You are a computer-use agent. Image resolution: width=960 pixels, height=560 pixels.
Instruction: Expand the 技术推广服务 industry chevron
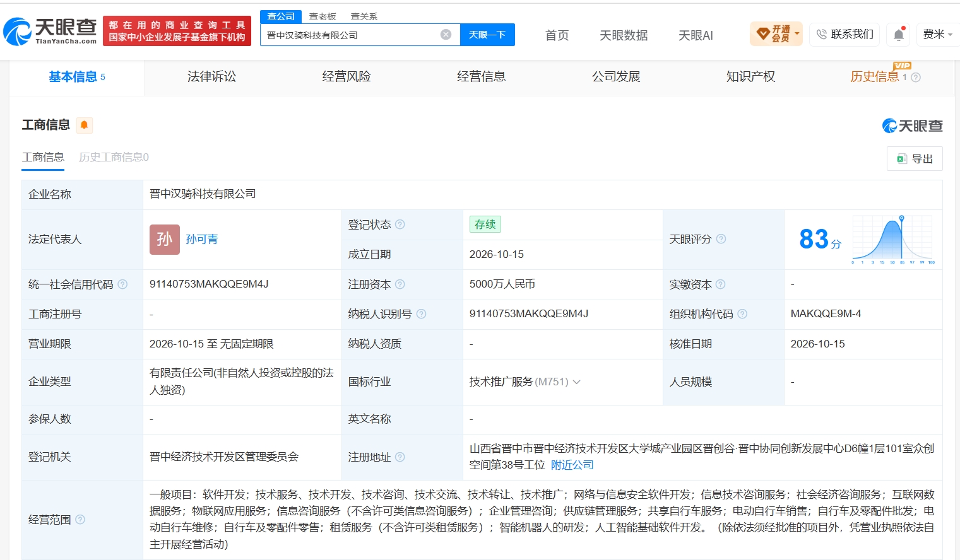tap(576, 382)
